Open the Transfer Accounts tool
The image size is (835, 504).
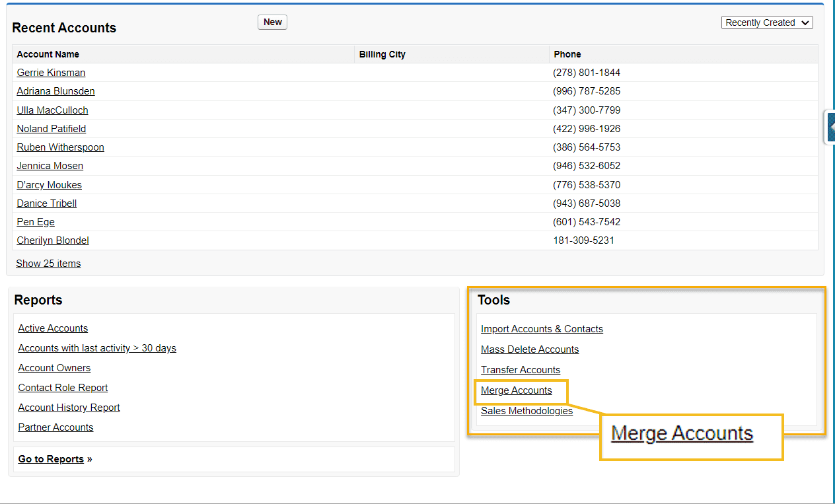coord(521,369)
